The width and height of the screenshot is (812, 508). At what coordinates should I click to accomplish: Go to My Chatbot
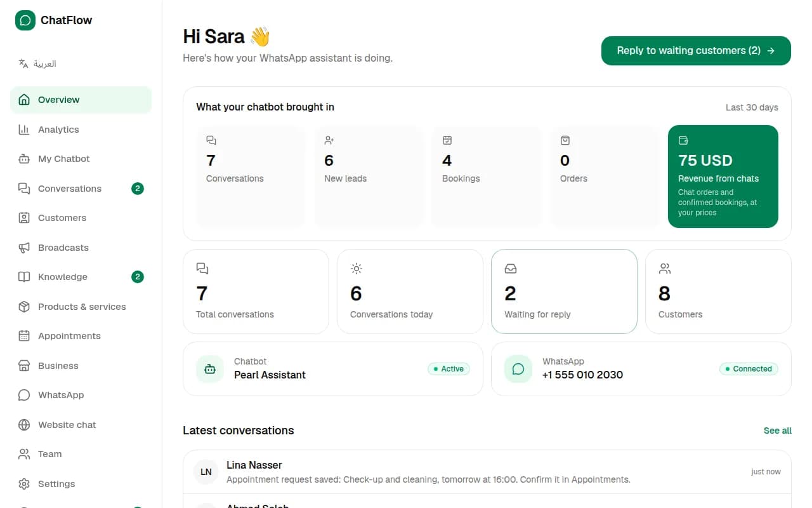click(81, 159)
